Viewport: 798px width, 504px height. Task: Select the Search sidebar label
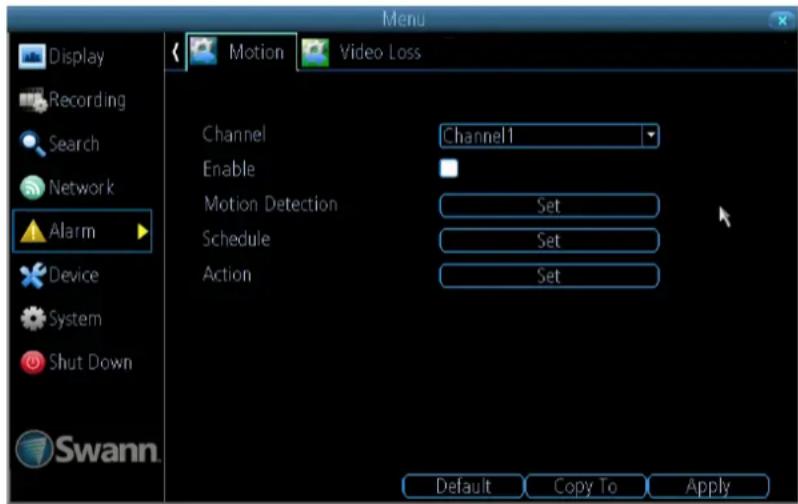[74, 144]
